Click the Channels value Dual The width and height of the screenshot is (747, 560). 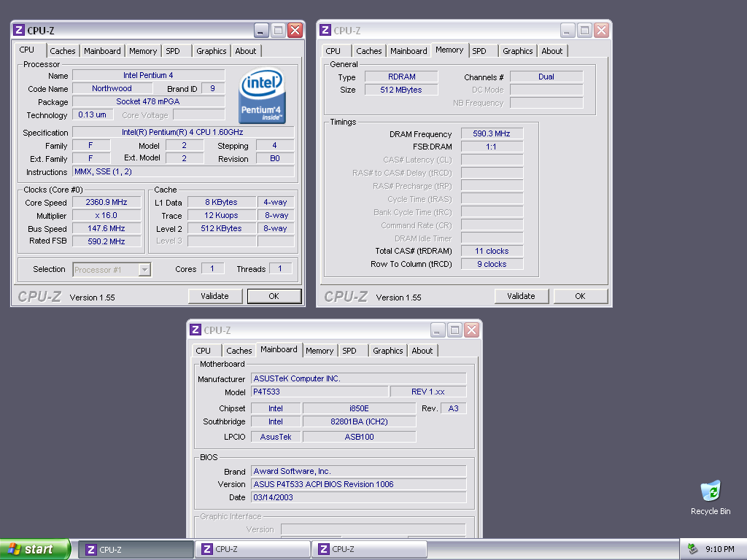click(x=546, y=77)
